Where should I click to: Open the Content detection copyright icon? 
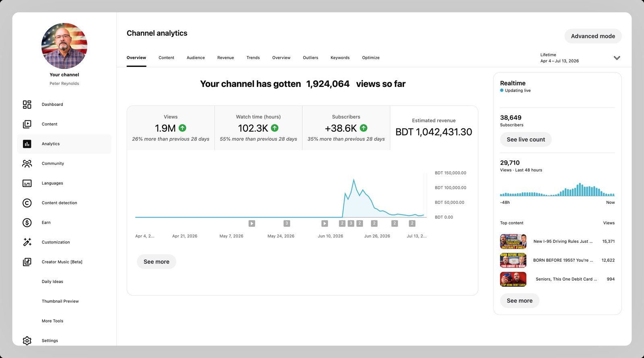(x=27, y=203)
